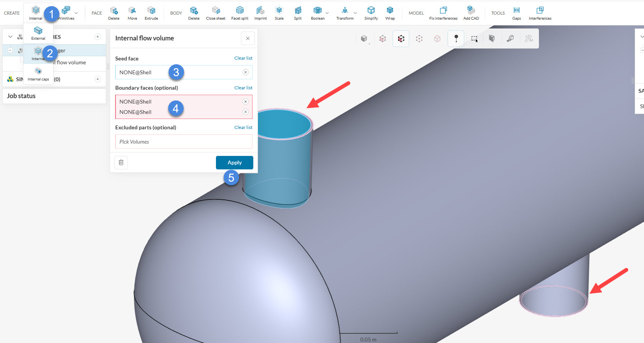Open the Imprint tool
This screenshot has width=644, height=343.
pos(260,13)
